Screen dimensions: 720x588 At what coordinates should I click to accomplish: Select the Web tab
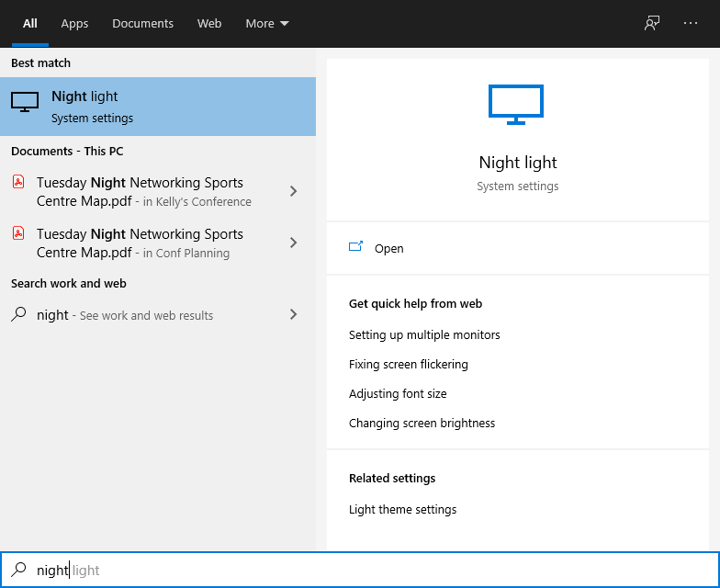pos(209,24)
